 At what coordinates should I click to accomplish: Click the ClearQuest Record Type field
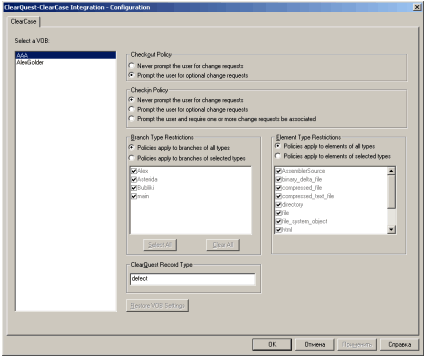pos(192,279)
